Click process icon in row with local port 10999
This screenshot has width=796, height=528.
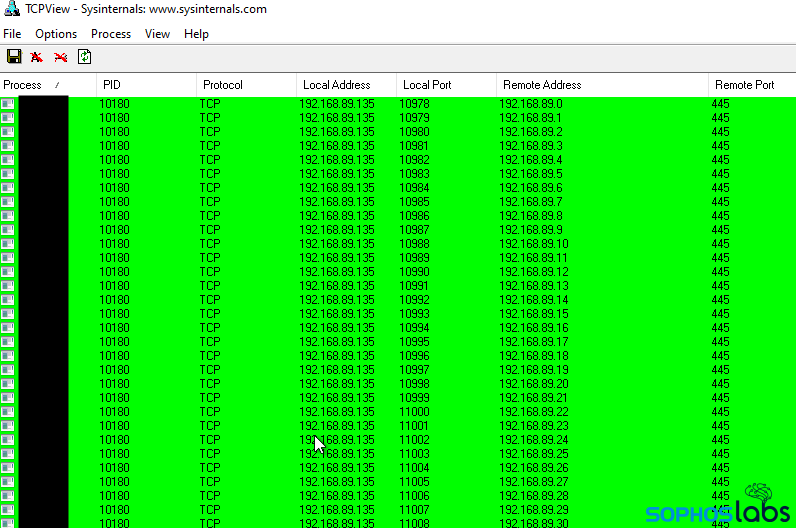click(8, 398)
